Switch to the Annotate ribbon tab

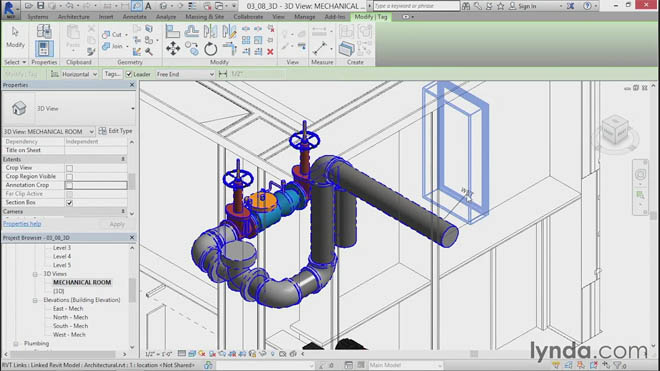tap(135, 17)
